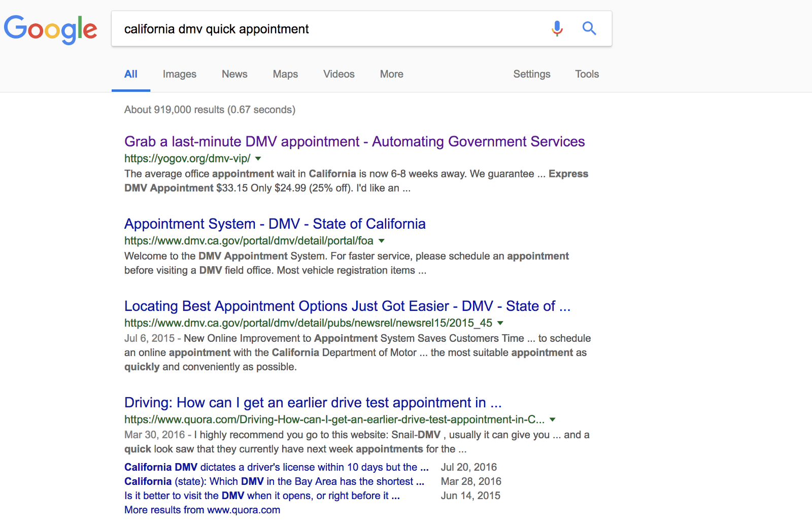The height and width of the screenshot is (526, 812).
Task: Expand the yogov.org result URL dropdown arrow
Action: click(x=258, y=159)
